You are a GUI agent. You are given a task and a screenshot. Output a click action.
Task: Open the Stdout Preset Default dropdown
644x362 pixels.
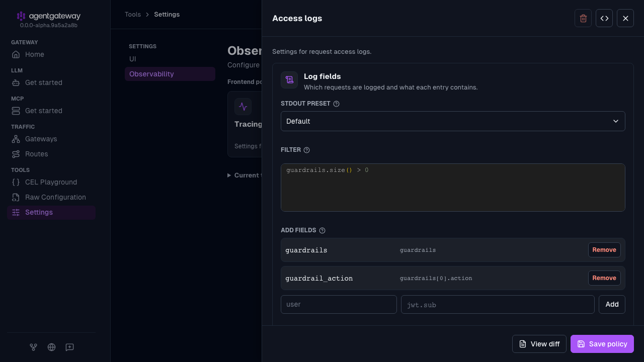coord(453,121)
